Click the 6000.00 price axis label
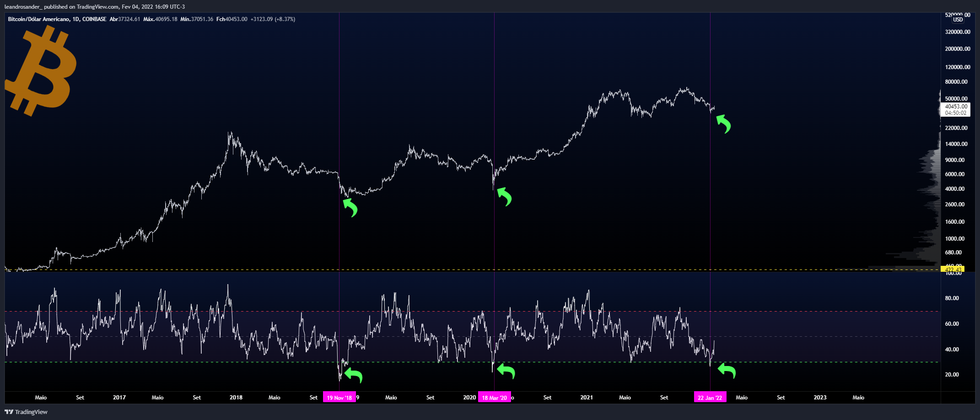Viewport: 980px width, 420px height. pos(955,174)
